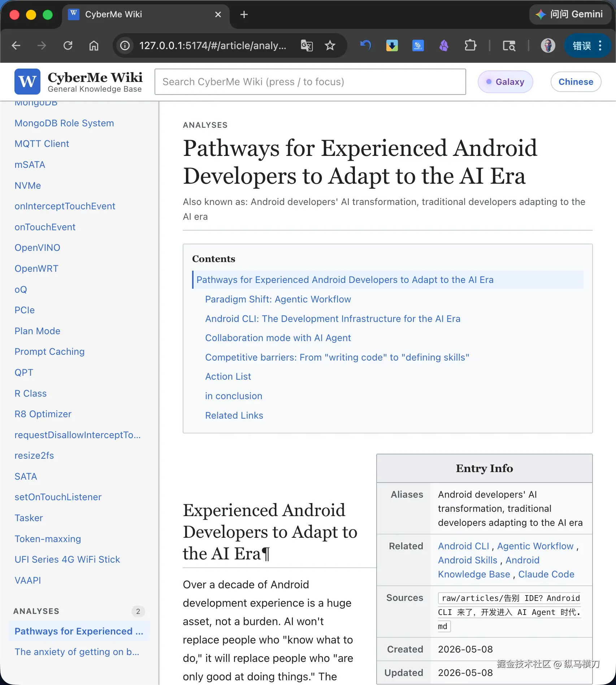The image size is (616, 685).
Task: Reload the current page
Action: (x=68, y=45)
